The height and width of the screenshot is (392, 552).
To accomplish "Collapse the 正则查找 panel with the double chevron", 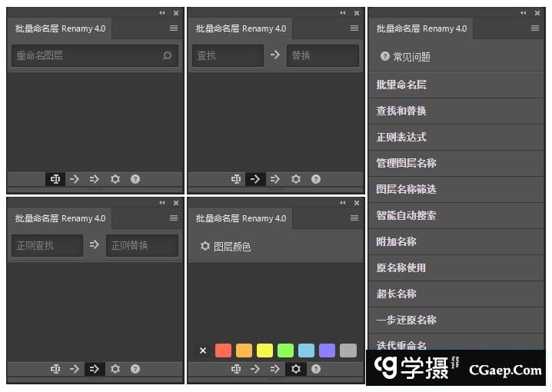I will tap(162, 203).
